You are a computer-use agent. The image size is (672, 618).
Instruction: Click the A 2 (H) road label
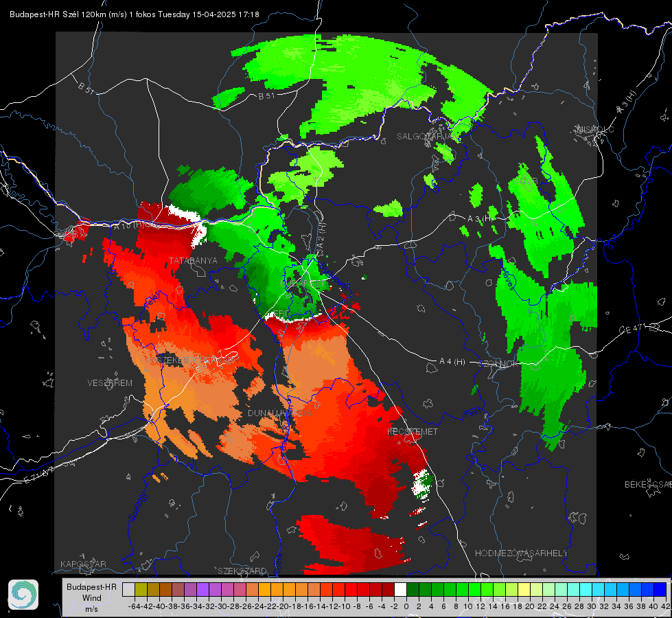321,236
